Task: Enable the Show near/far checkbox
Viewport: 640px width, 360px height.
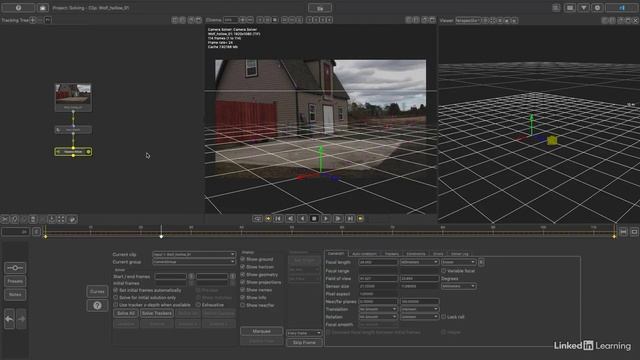Action: [x=242, y=305]
